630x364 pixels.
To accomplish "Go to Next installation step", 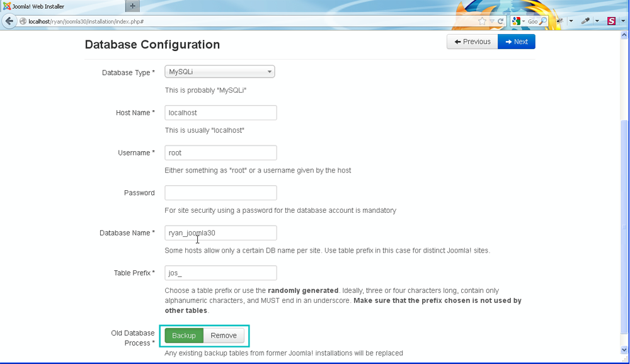I will point(516,42).
